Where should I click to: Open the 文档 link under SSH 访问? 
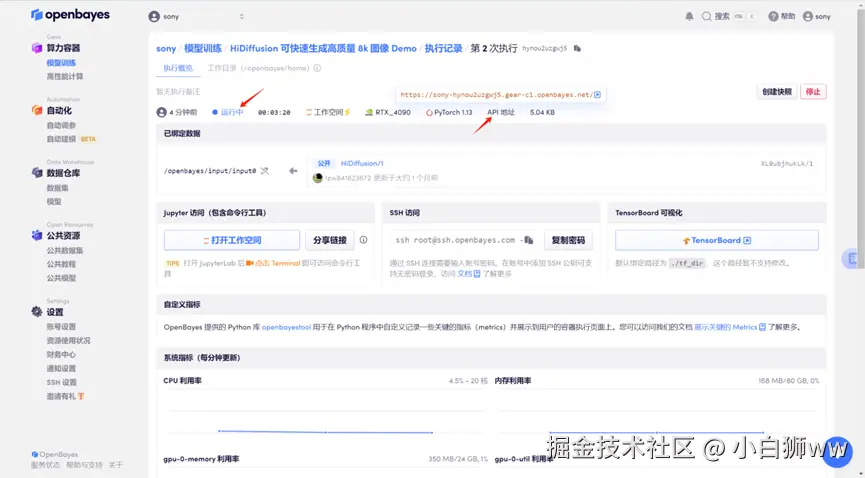468,274
